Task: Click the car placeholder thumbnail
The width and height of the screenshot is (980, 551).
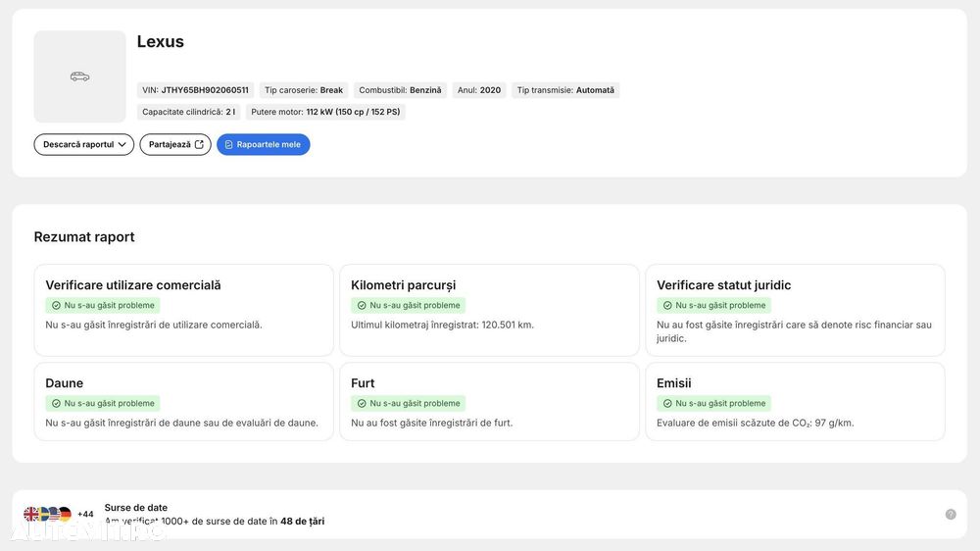Action: tap(80, 76)
